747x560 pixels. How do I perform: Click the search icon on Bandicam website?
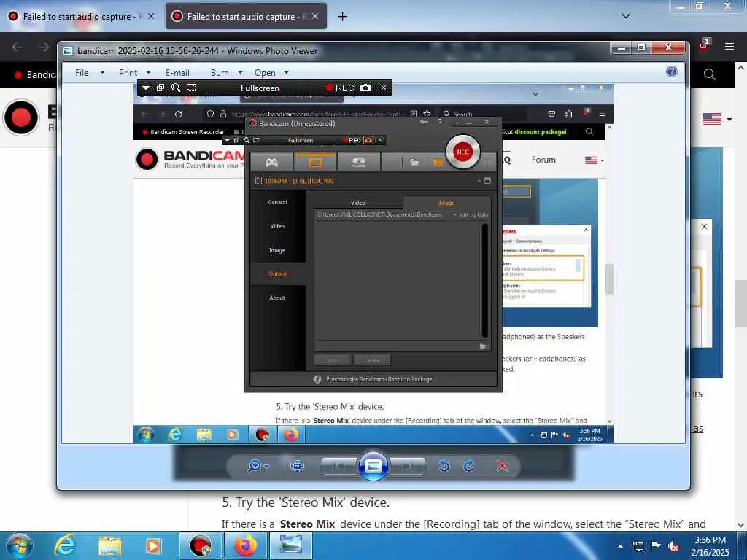709,75
